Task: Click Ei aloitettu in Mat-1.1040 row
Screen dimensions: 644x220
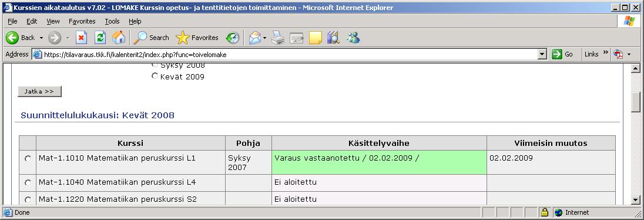Action: [x=296, y=182]
